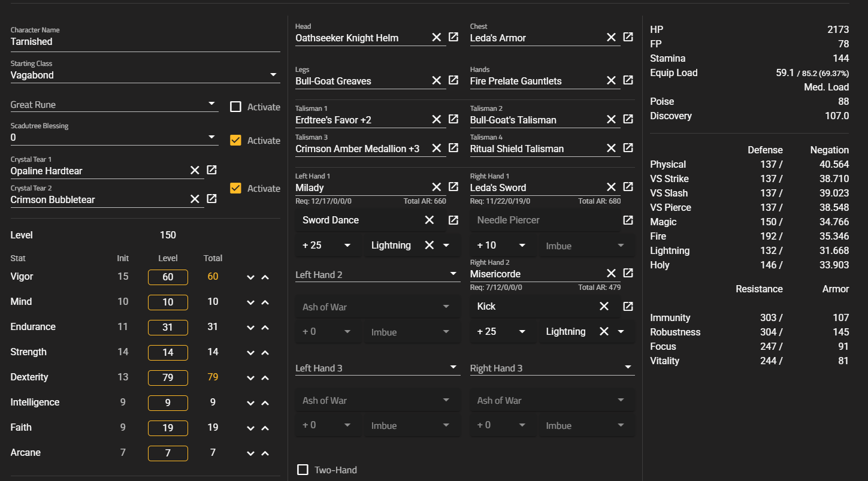Screen dimensions: 868x481
Task: Open external link for Leda's Armor
Action: pos(628,37)
